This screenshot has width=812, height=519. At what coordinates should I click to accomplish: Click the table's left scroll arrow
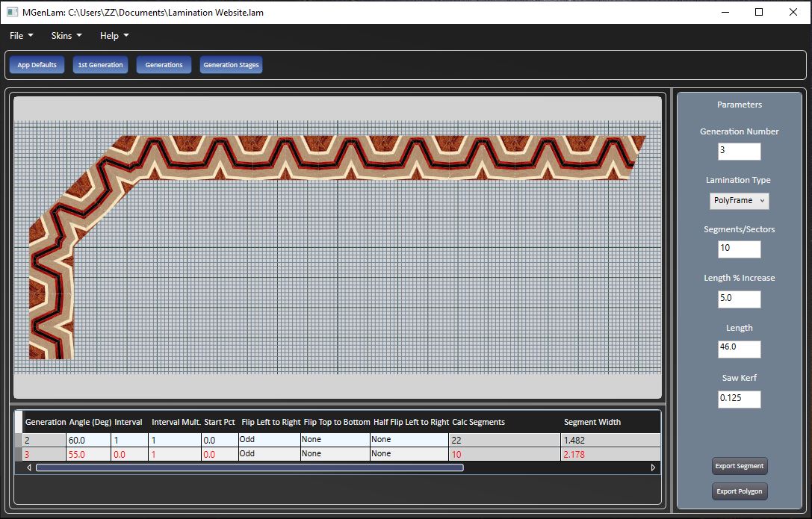[29, 467]
